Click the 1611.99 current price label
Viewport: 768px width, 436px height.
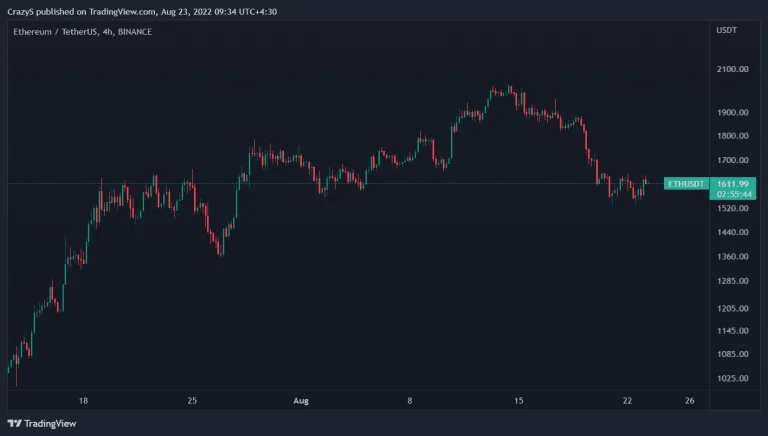click(x=733, y=185)
